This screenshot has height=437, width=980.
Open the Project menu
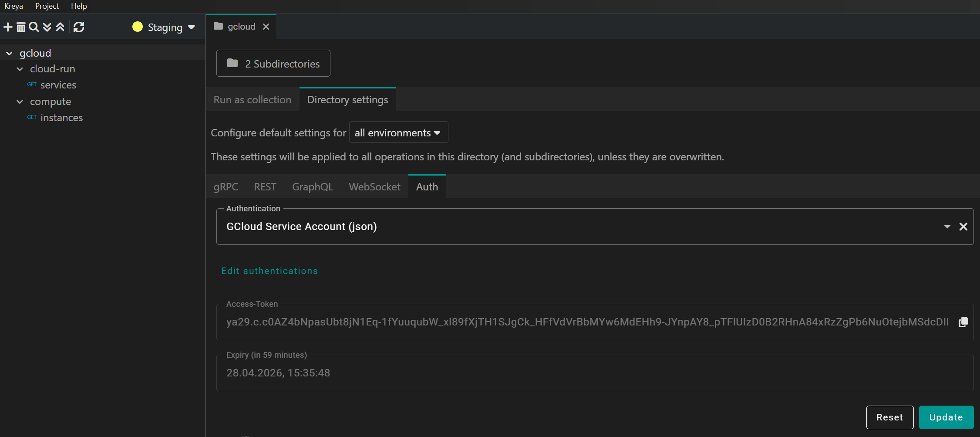47,6
